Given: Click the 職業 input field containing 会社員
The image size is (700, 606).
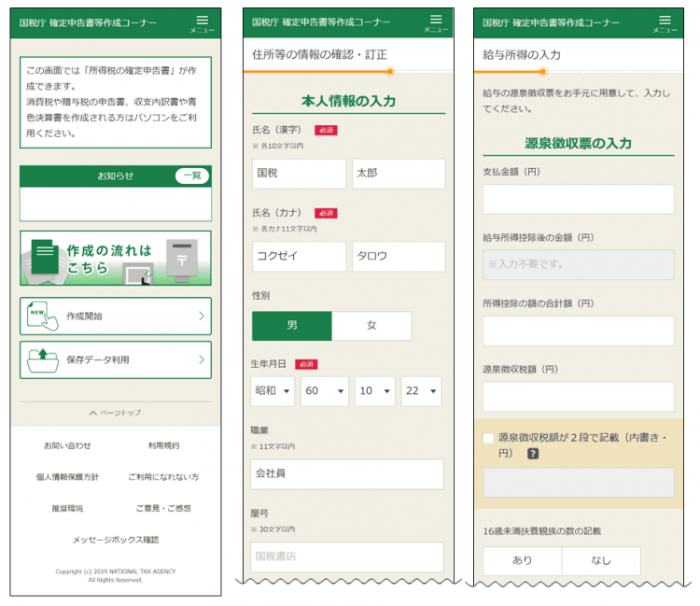Looking at the screenshot, I should pyautogui.click(x=347, y=473).
